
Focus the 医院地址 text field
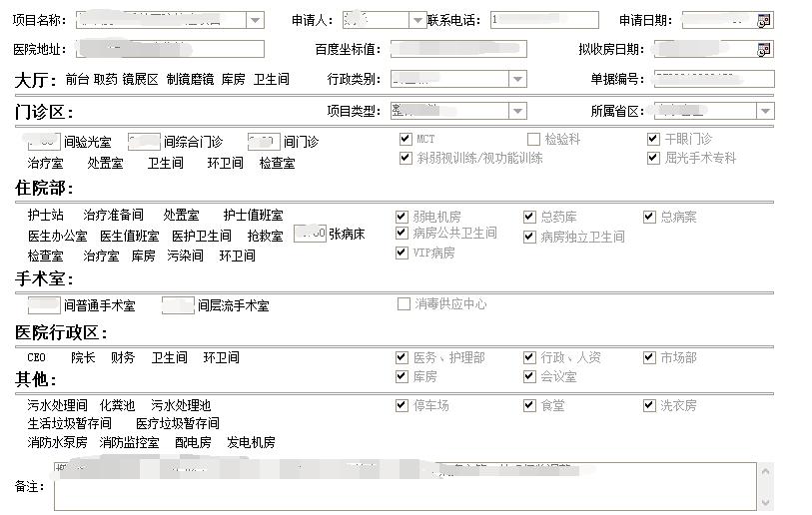coord(170,49)
